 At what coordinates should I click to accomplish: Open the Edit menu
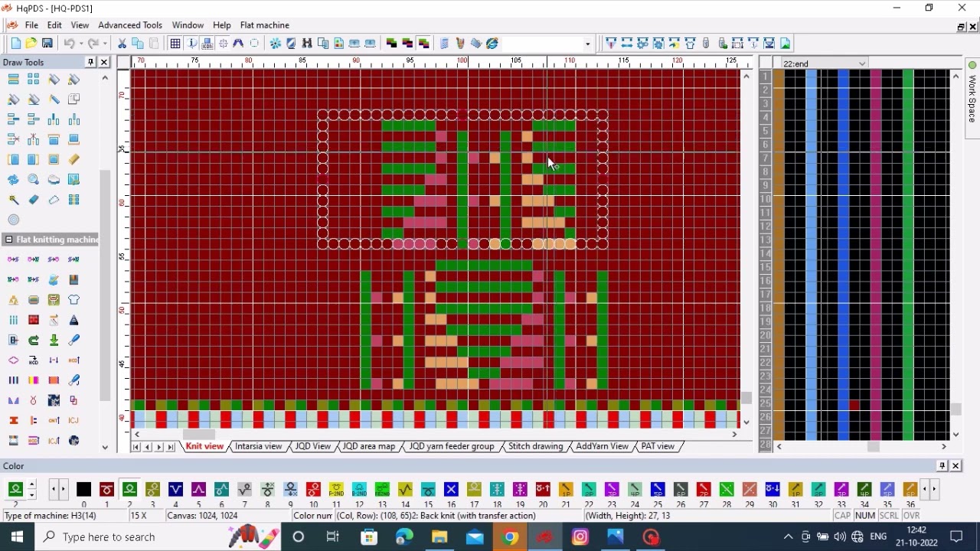click(54, 25)
